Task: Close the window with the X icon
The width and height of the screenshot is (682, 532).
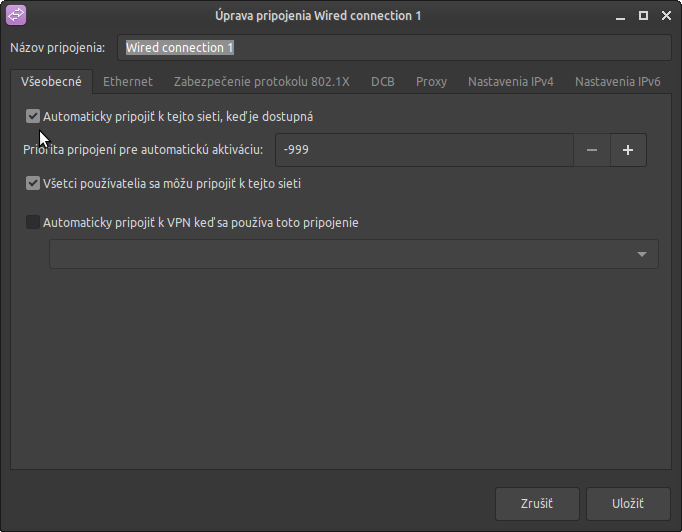Action: pos(665,15)
